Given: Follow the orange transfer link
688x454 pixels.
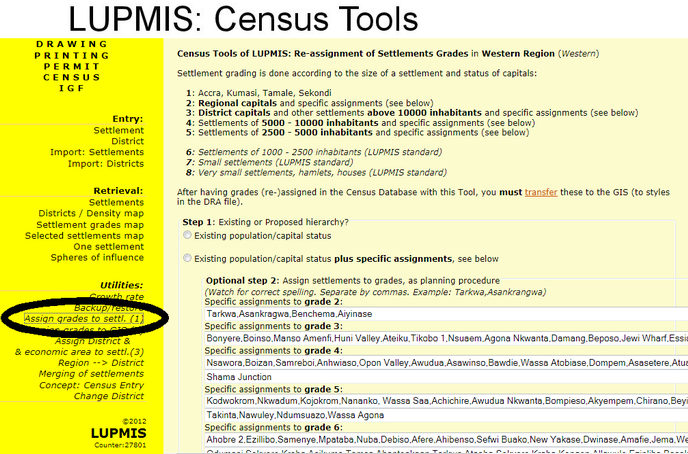Looking at the screenshot, I should pyautogui.click(x=541, y=192).
